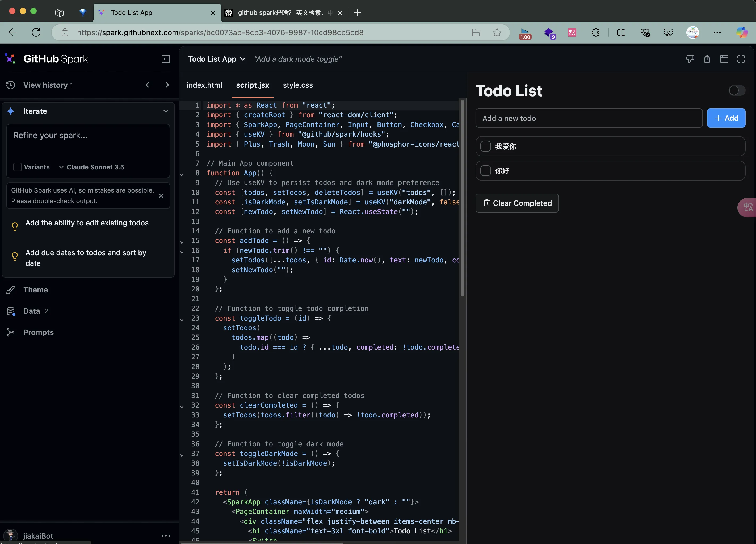This screenshot has width=756, height=544.
Task: Click lightbulb icon beside edit existing todos suggestion
Action: [15, 226]
